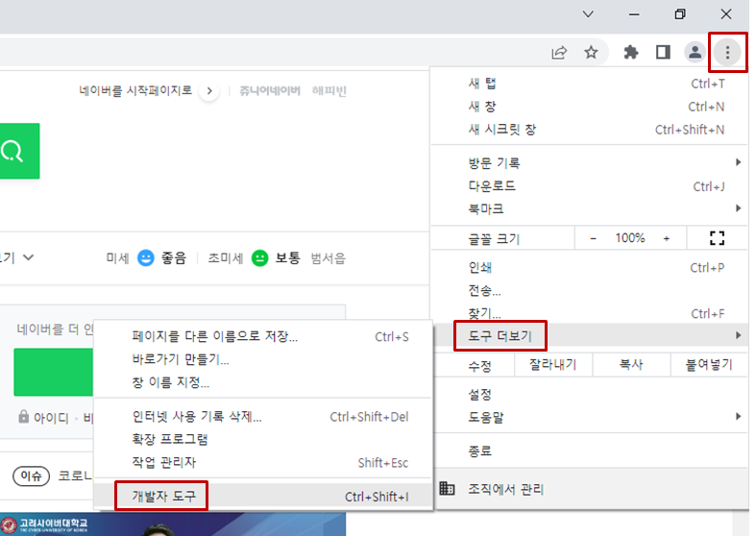Select 창 이름 지정... item
Viewport: 756px width, 536px height.
pyautogui.click(x=263, y=382)
